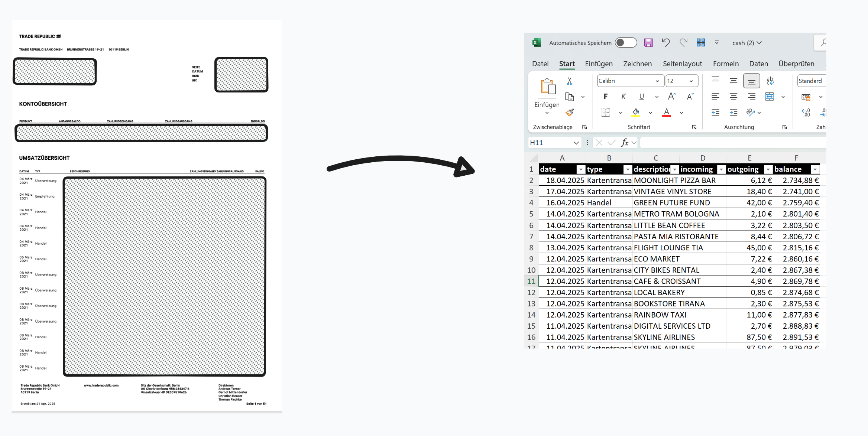Click the wrap text abc icon
868x436 pixels.
point(770,80)
